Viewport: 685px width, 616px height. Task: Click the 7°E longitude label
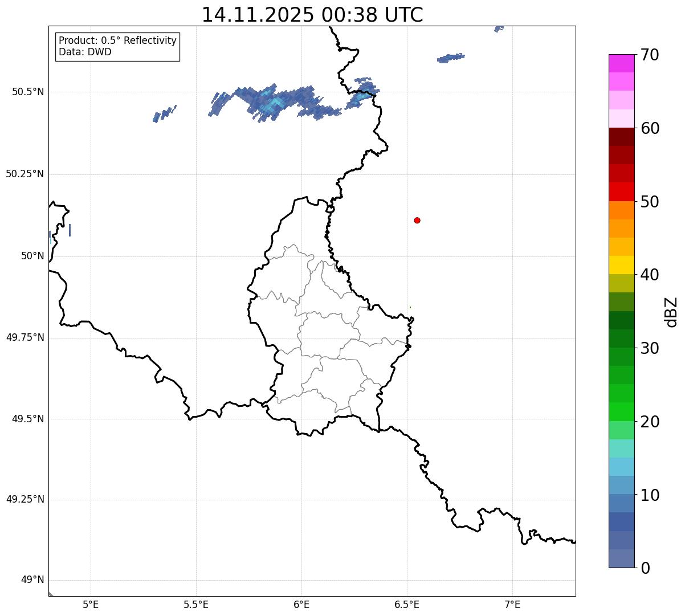point(512,605)
